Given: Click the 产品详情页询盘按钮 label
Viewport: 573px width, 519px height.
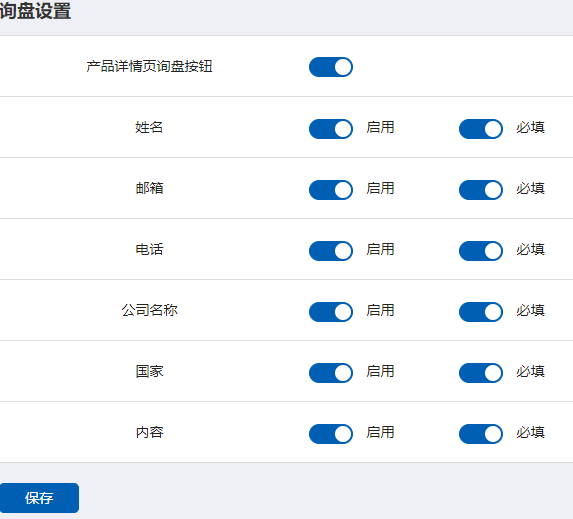Looking at the screenshot, I should click(149, 67).
